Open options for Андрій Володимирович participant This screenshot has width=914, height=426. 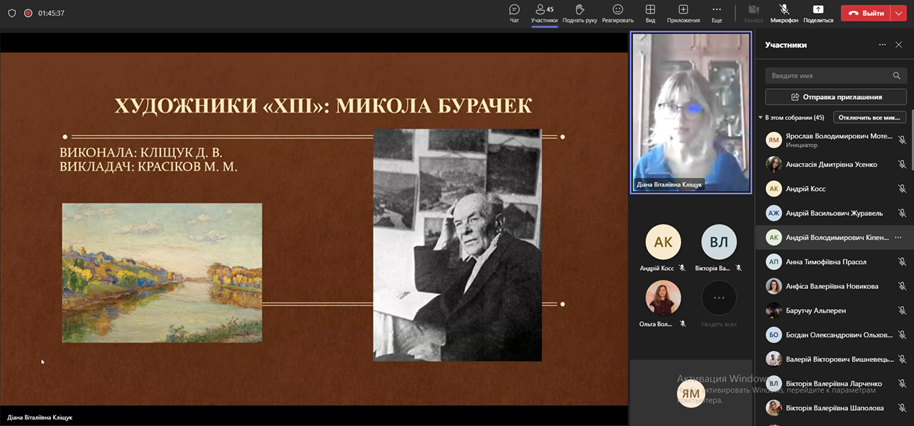[x=898, y=237]
